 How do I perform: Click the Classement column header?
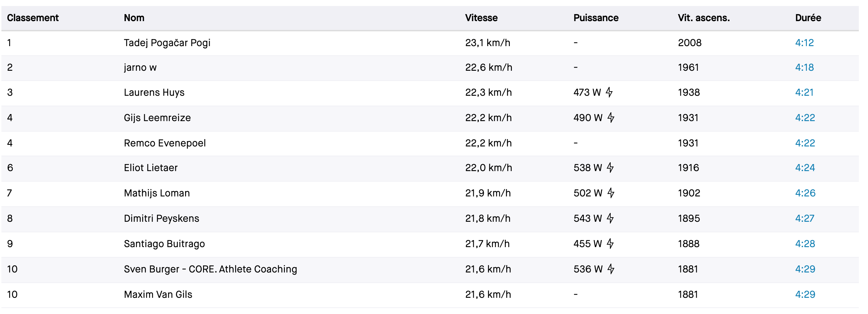33,18
